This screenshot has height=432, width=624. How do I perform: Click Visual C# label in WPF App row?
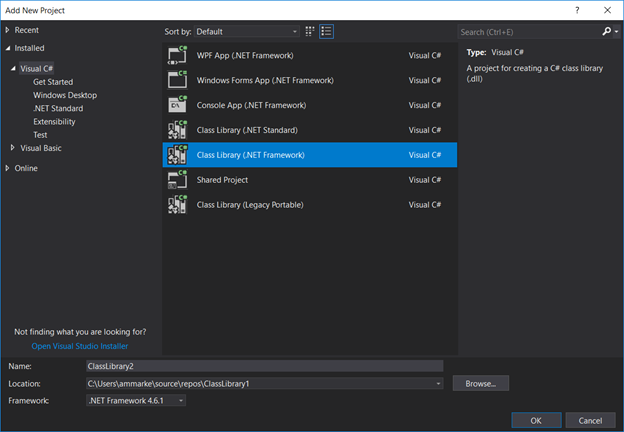(425, 55)
